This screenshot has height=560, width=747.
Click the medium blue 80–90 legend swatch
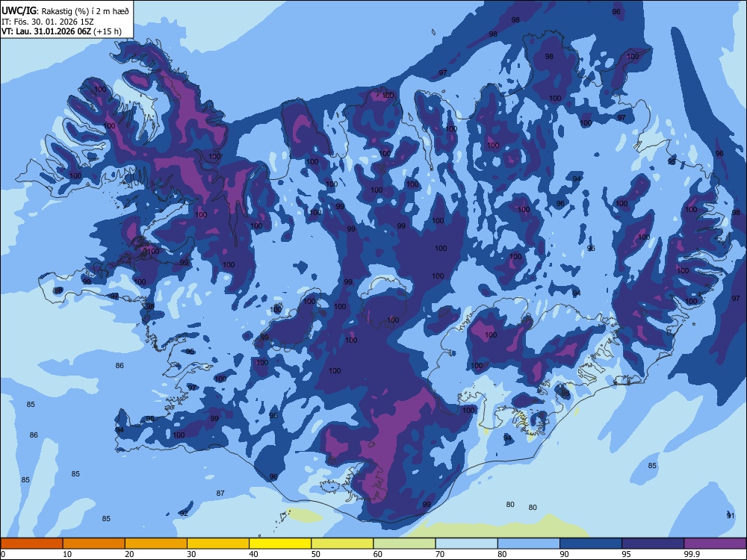[x=528, y=544]
